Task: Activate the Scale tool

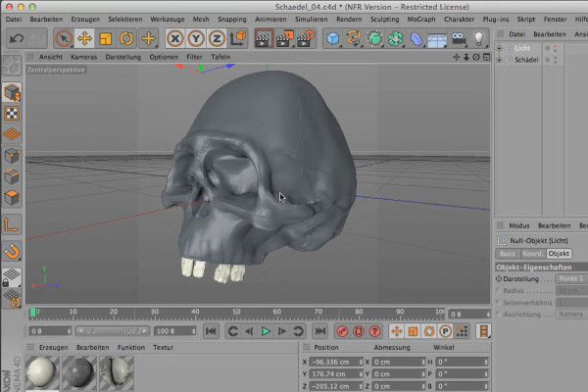Action: (x=106, y=38)
